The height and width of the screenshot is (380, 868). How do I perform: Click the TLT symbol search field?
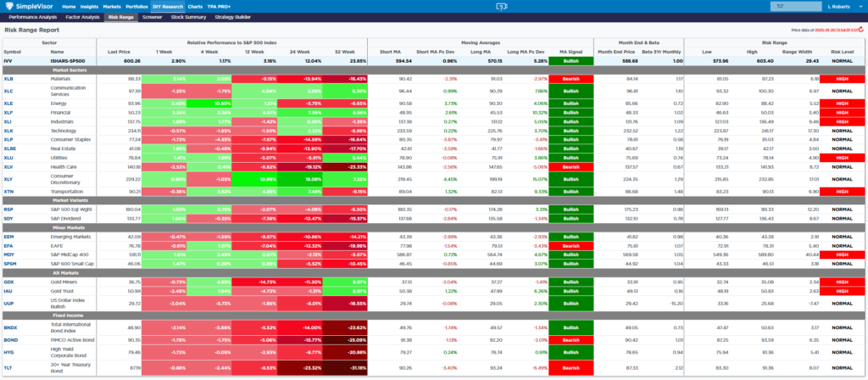(794, 7)
